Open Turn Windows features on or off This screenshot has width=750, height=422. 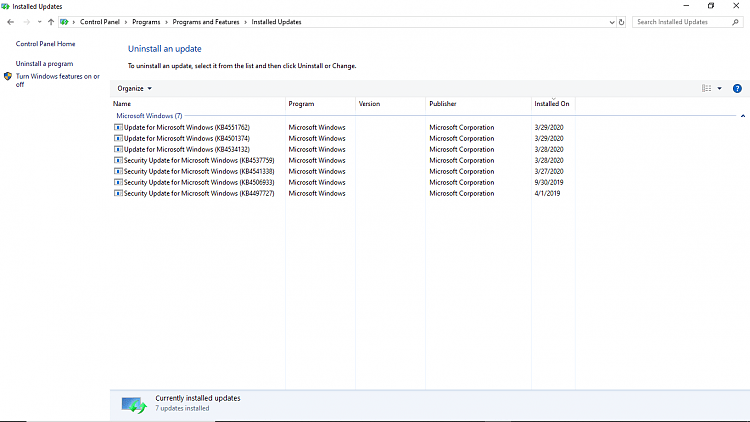pyautogui.click(x=58, y=80)
